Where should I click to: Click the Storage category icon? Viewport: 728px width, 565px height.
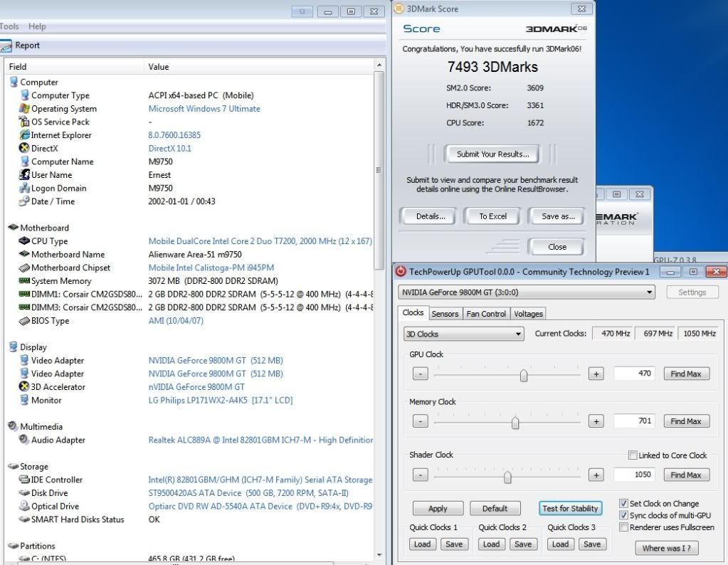click(13, 466)
